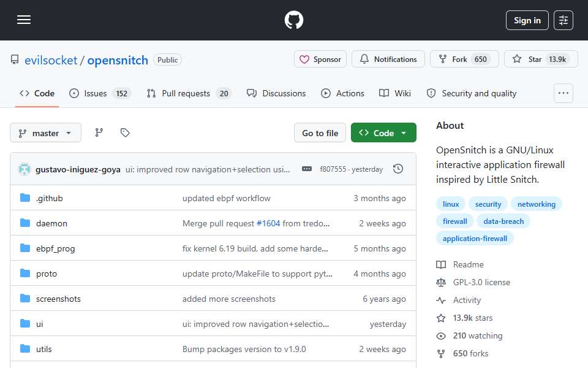Open the Pull requests tab

pyautogui.click(x=189, y=93)
